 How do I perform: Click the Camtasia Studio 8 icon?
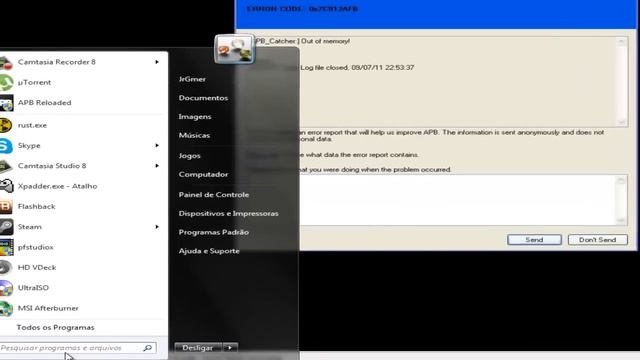6,166
